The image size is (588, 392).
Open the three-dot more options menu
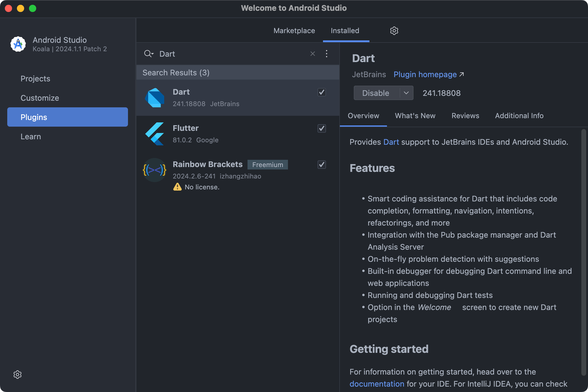pyautogui.click(x=326, y=54)
